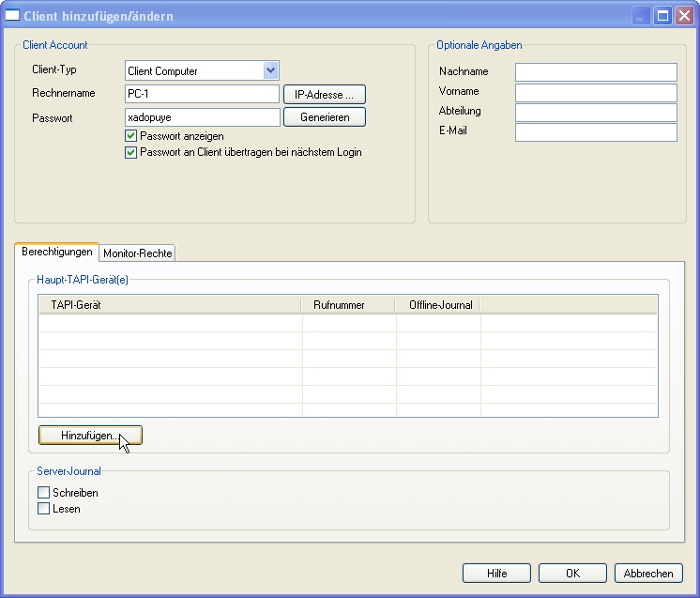Open Hilfe for this dialog

(496, 574)
